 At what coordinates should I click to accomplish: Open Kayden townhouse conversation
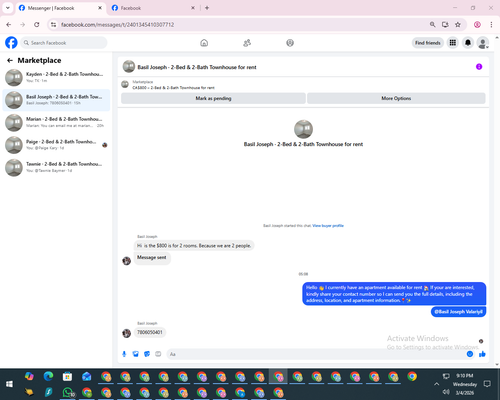click(56, 77)
